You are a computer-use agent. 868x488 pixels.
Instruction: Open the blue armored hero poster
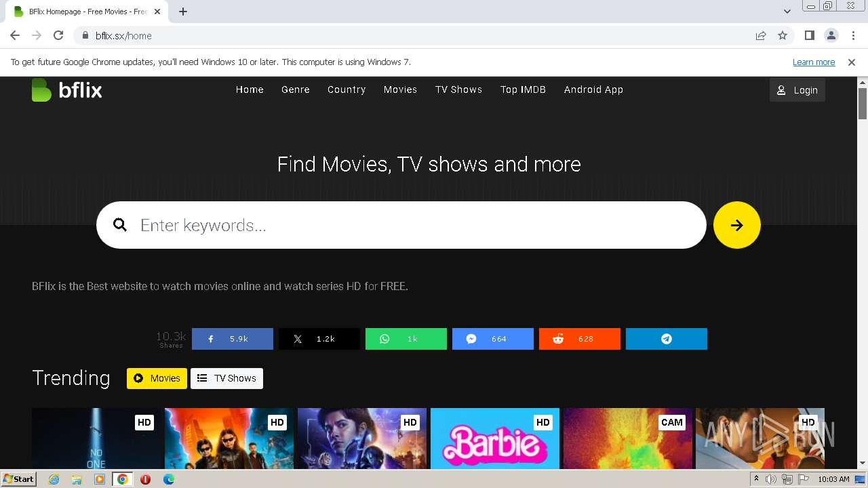[362, 439]
